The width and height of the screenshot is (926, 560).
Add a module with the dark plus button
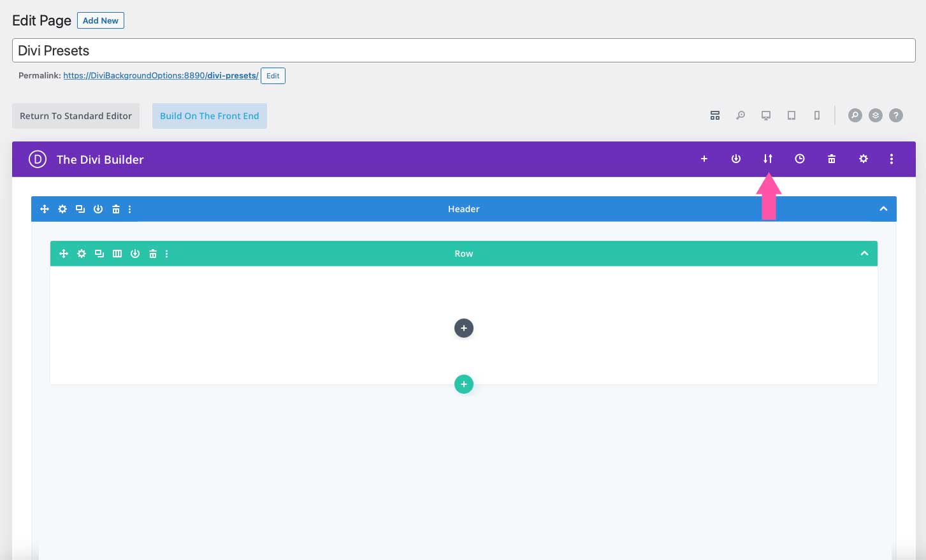coord(463,327)
